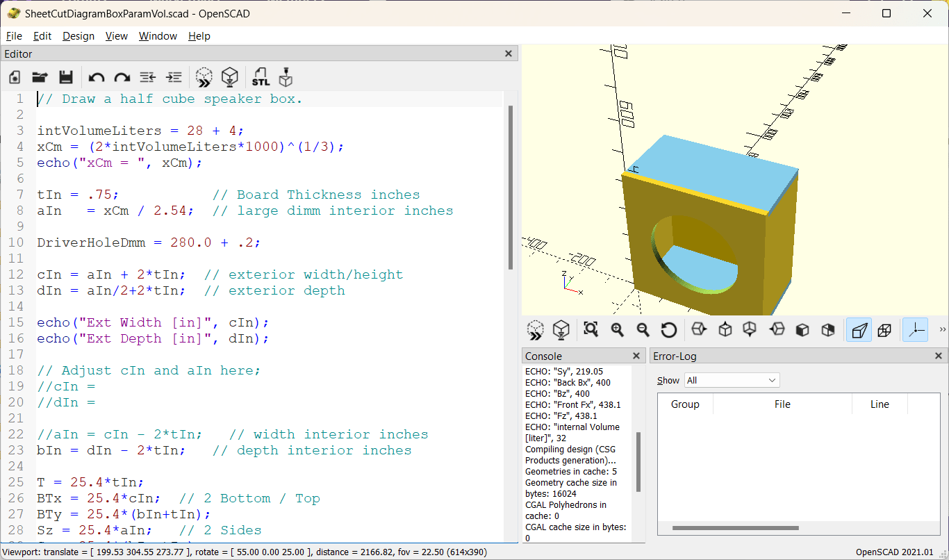
Task: Reset the 3D view
Action: tap(669, 329)
